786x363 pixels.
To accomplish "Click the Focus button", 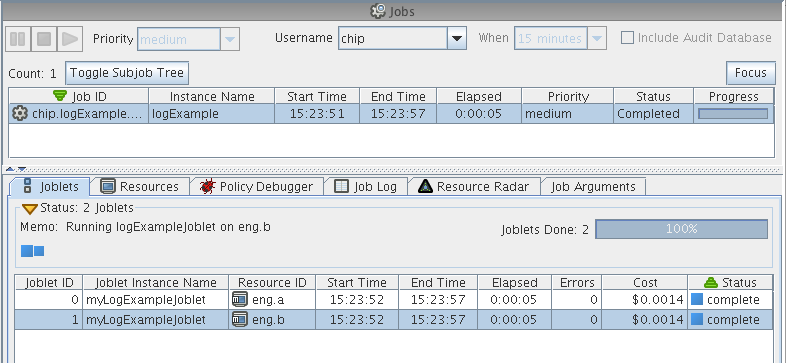I will tap(750, 73).
